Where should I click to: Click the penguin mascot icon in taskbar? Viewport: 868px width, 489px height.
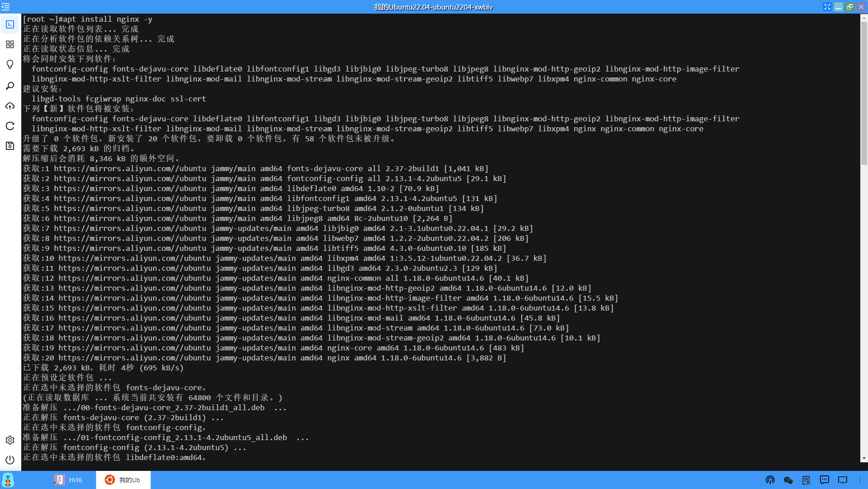(8, 480)
